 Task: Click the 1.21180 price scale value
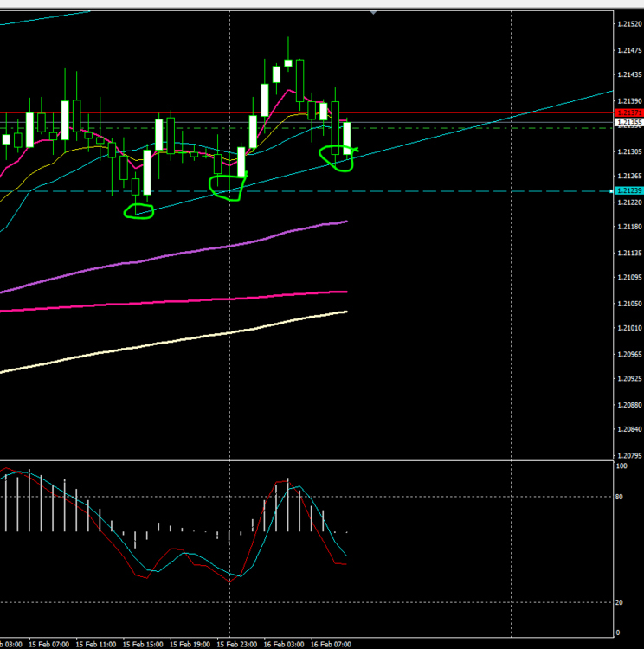629,227
